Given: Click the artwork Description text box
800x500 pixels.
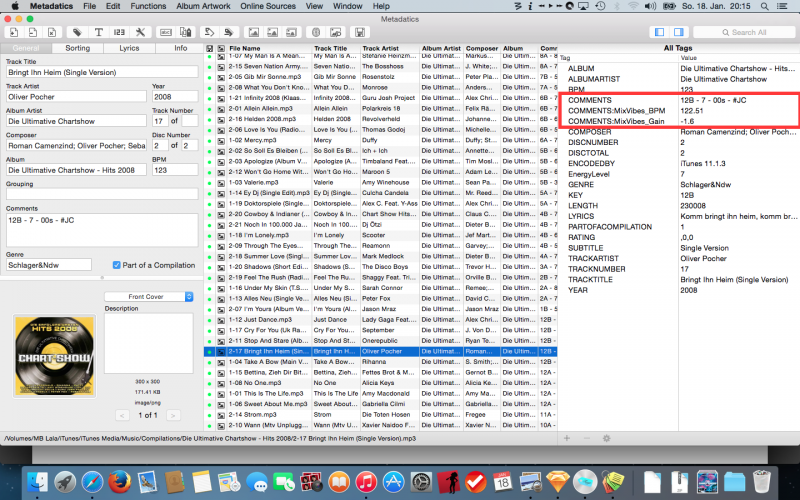Looking at the screenshot, I should pos(148,343).
